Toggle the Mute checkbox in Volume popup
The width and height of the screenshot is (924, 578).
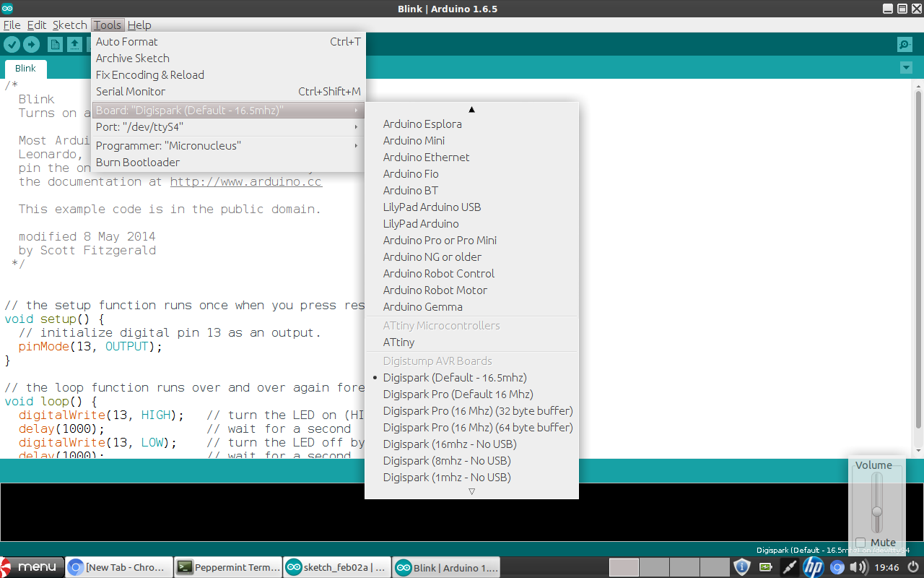click(860, 543)
